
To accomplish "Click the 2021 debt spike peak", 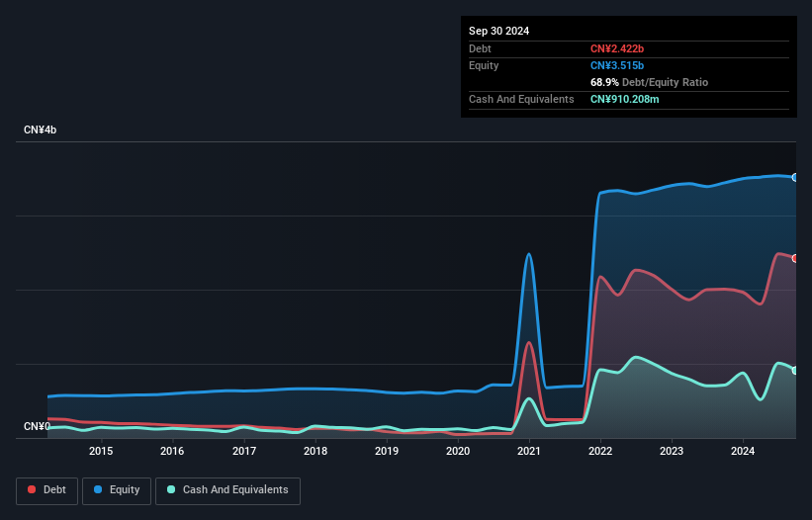I will pyautogui.click(x=529, y=342).
